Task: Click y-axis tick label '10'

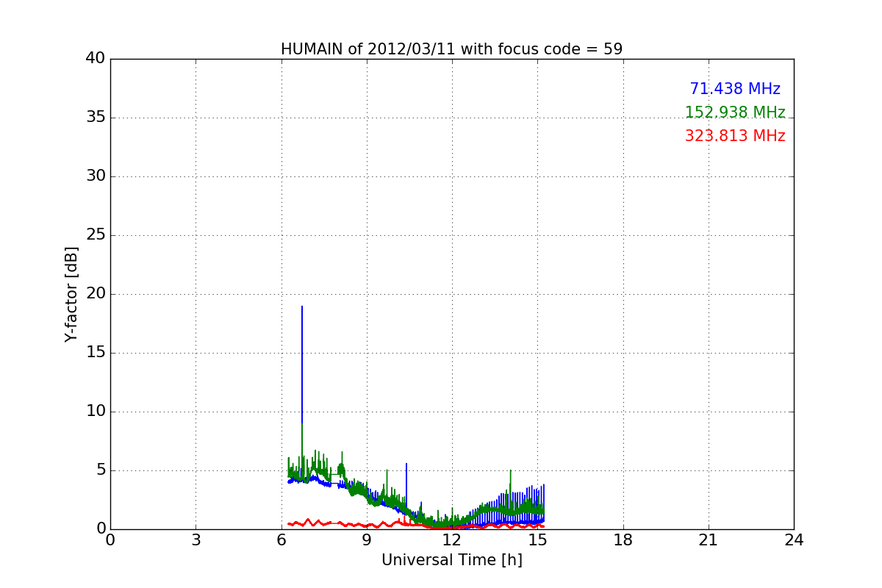Action: point(96,412)
